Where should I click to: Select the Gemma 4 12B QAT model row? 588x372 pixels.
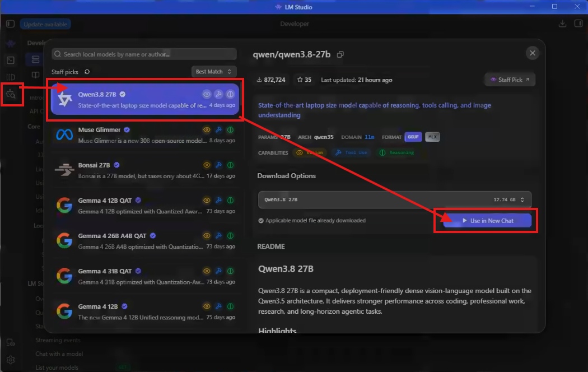click(x=144, y=205)
